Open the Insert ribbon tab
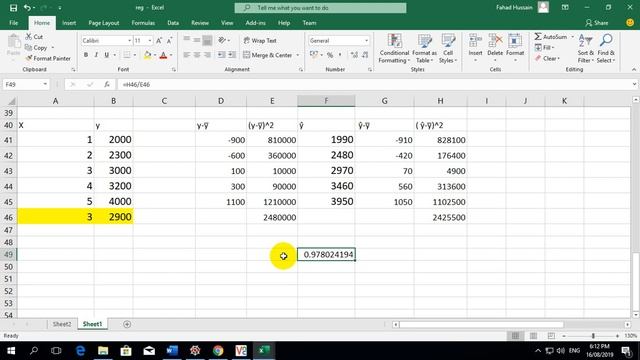Screen dimensions: 640x360 (x=69, y=23)
